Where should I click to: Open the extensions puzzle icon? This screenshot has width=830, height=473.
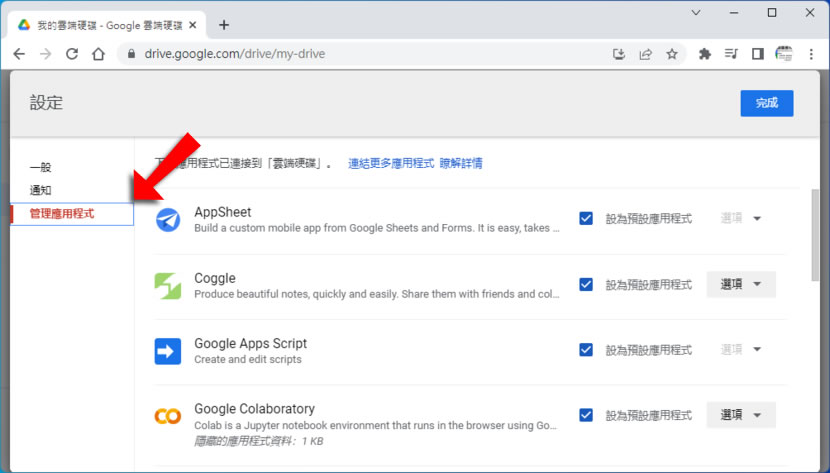coord(705,54)
